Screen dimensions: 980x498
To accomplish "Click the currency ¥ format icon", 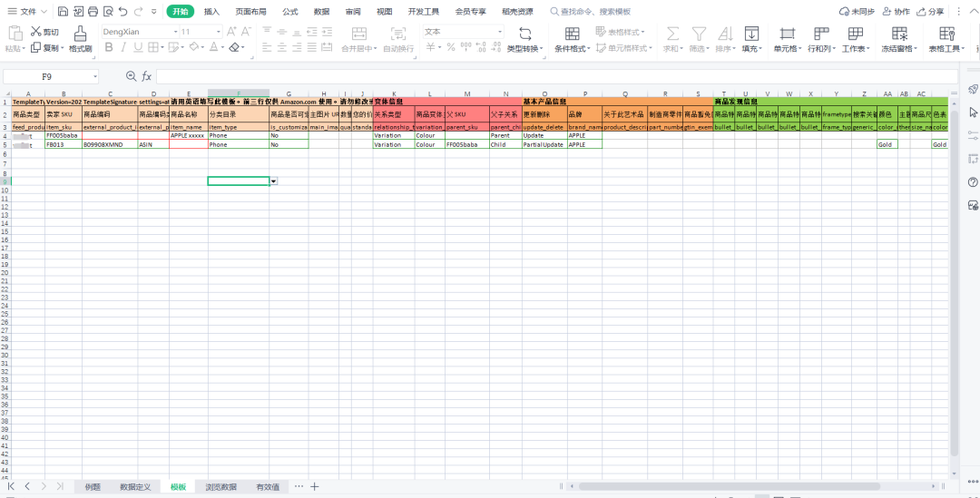I will click(x=431, y=47).
